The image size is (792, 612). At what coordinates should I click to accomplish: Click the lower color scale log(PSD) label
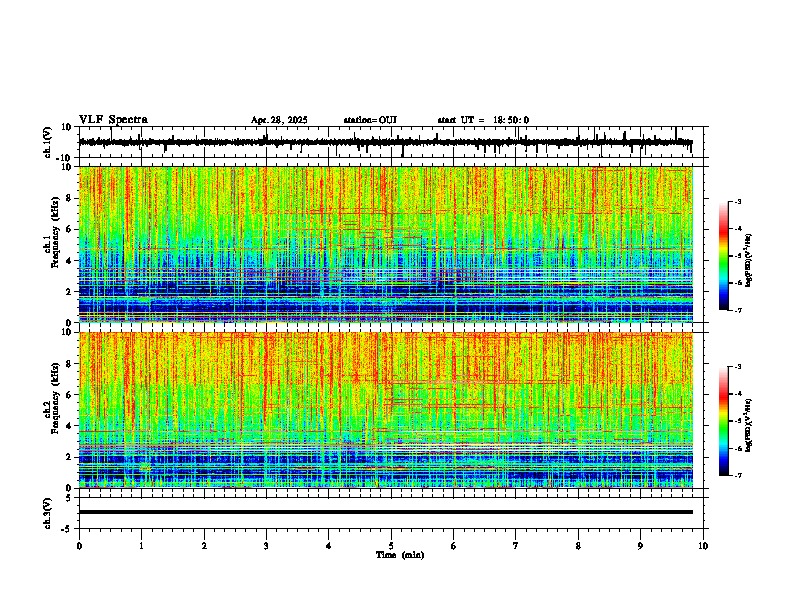pyautogui.click(x=749, y=426)
